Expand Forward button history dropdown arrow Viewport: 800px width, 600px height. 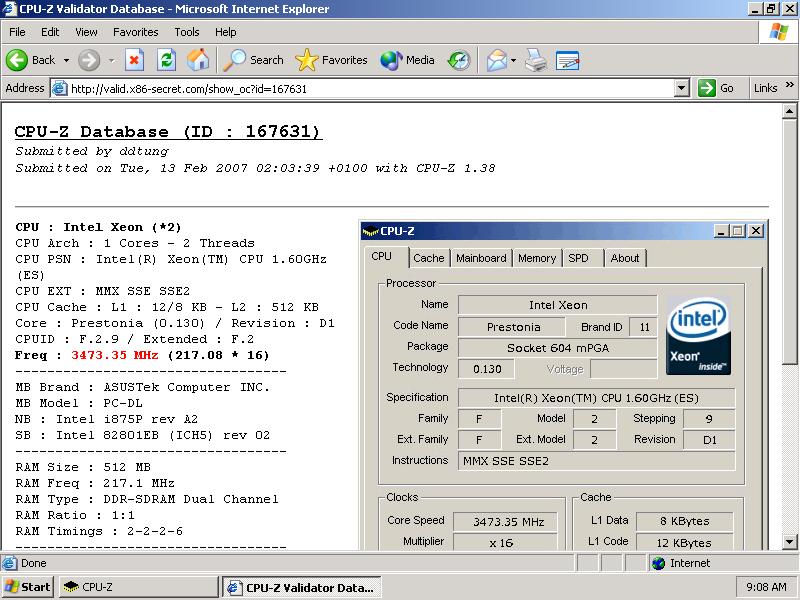111,60
